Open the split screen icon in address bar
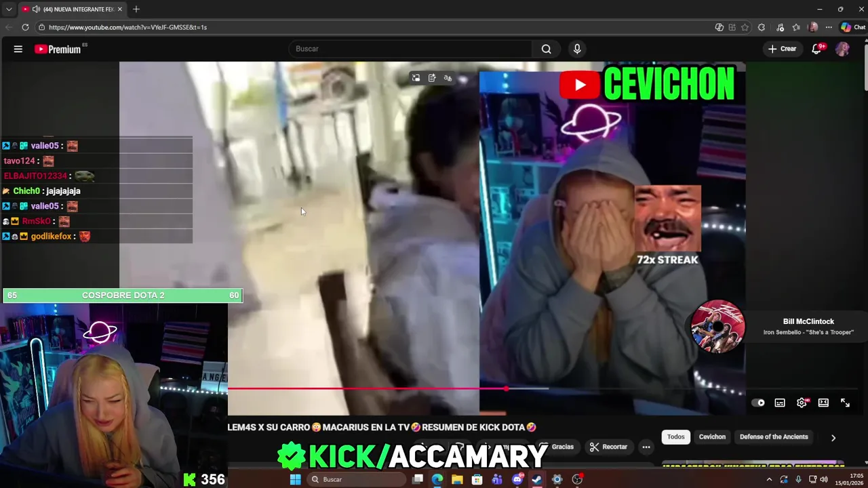This screenshot has height=488, width=868. click(732, 27)
